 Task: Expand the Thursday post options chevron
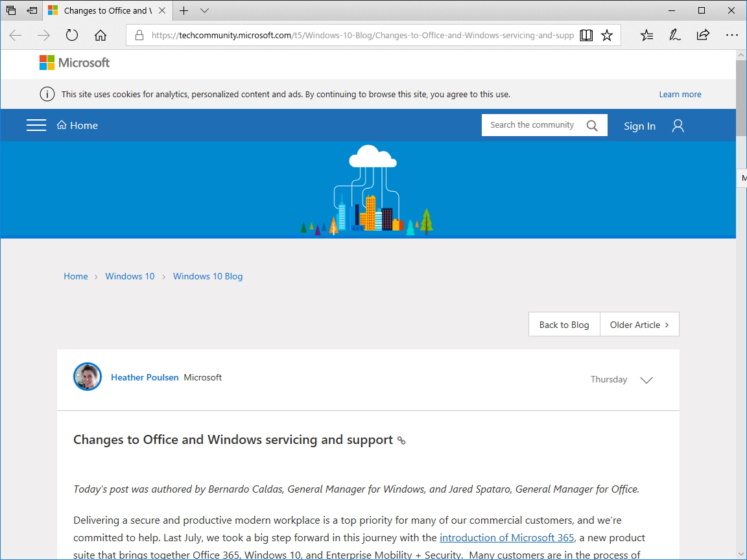[646, 380]
